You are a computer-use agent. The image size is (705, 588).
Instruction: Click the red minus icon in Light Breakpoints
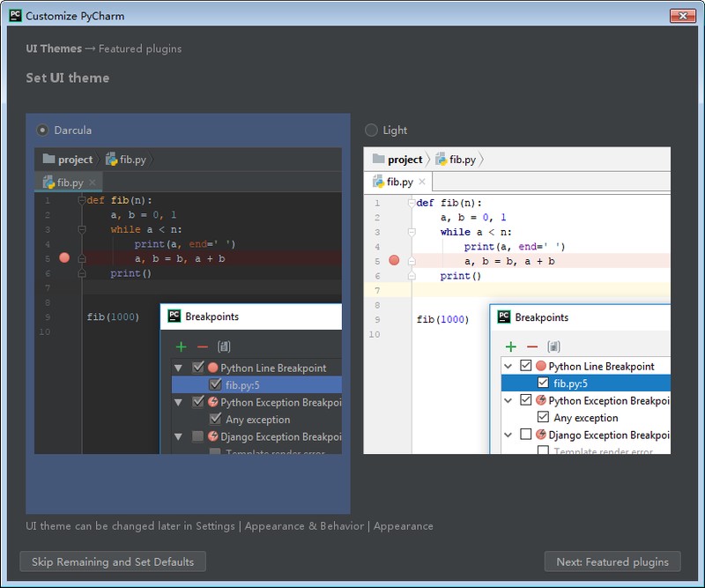pos(532,346)
